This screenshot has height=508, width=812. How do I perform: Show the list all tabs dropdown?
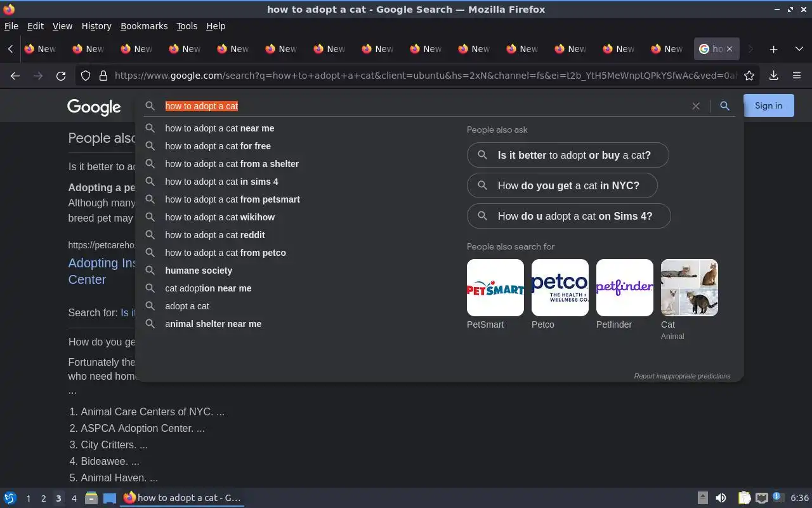click(799, 49)
